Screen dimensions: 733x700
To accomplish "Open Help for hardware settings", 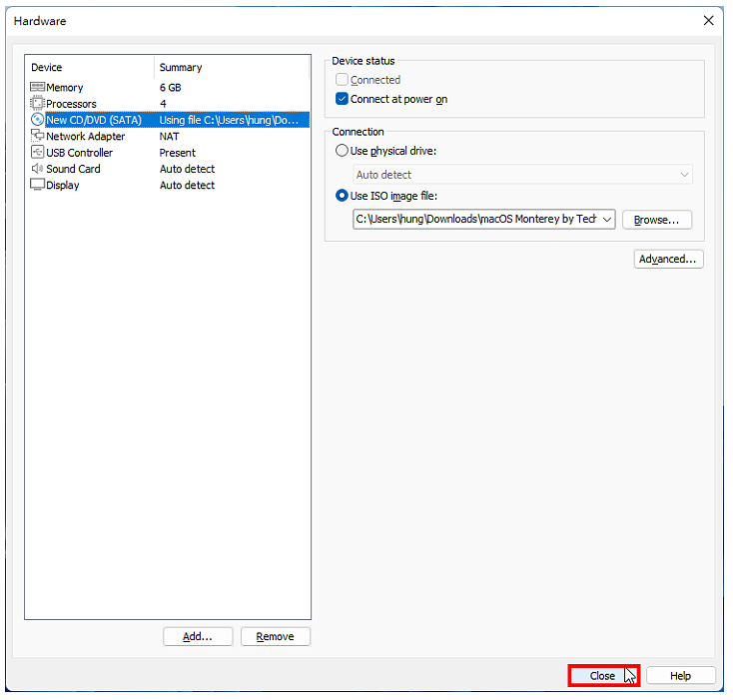I will (x=682, y=677).
